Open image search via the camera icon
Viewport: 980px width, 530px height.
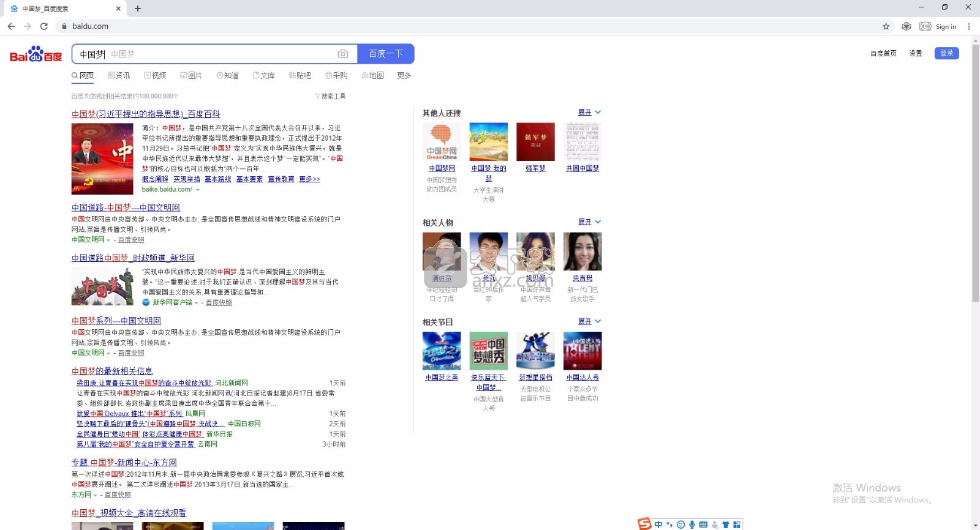pos(343,54)
